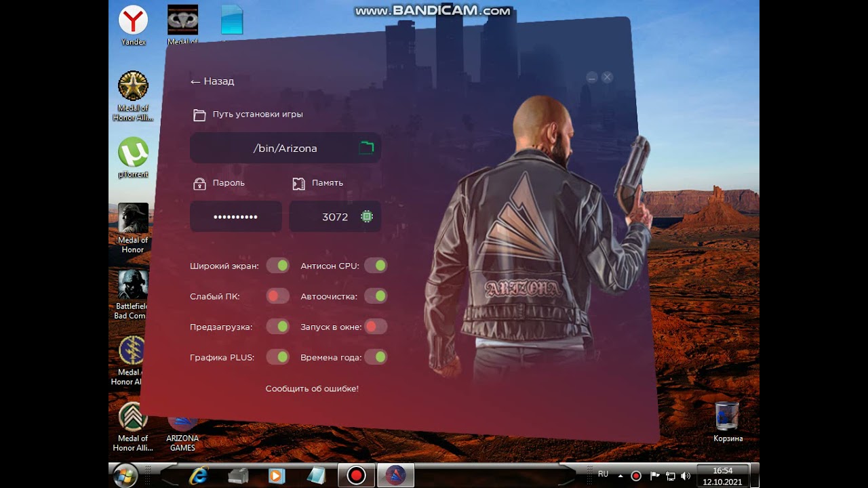The image size is (868, 488).
Task: Close the Arizona launcher window
Action: [x=608, y=77]
